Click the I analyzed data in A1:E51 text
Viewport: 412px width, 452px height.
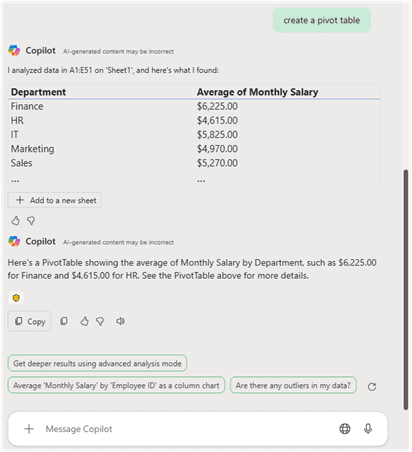tap(113, 70)
